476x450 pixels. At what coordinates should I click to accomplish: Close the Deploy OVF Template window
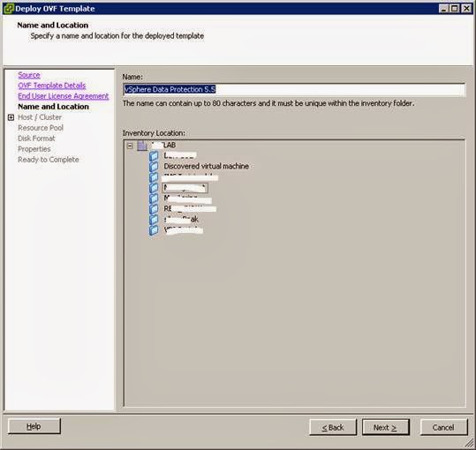pos(466,9)
